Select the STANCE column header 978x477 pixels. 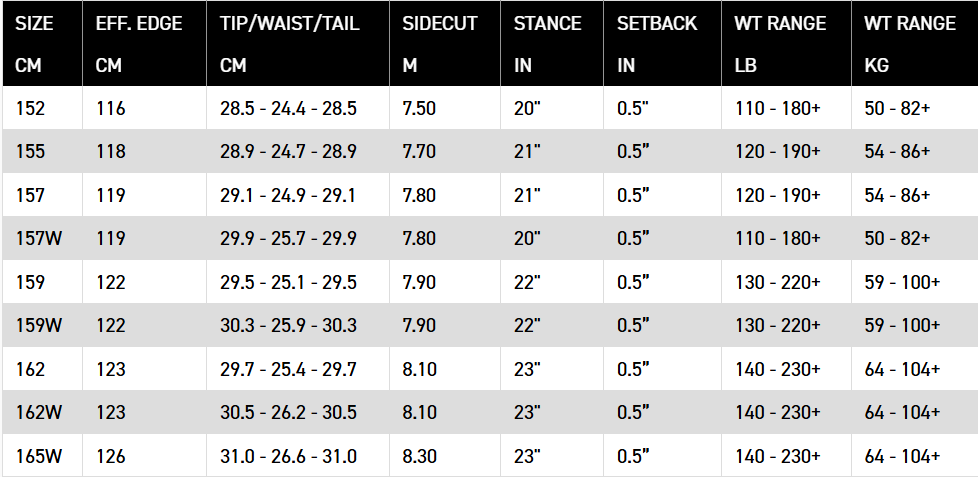pyautogui.click(x=548, y=24)
